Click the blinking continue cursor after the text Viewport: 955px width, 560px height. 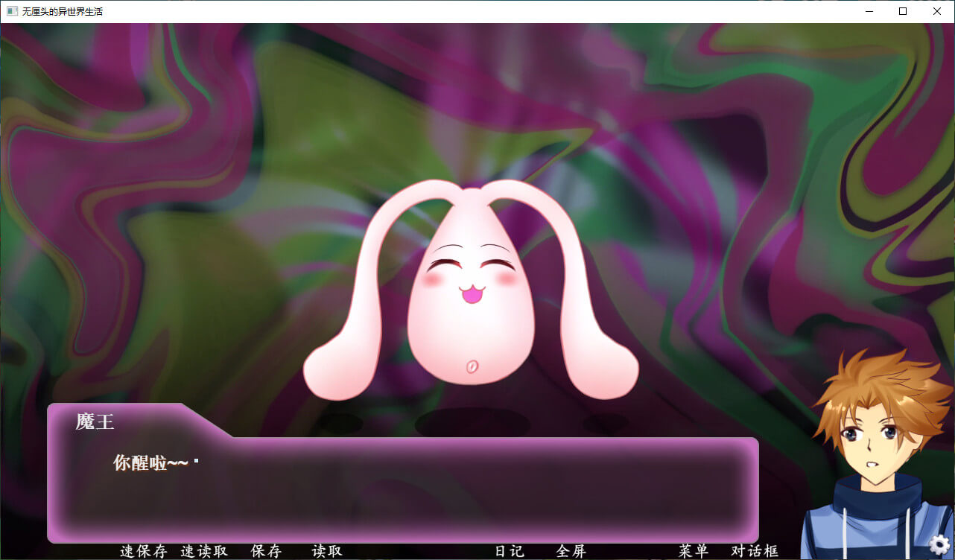pyautogui.click(x=197, y=462)
